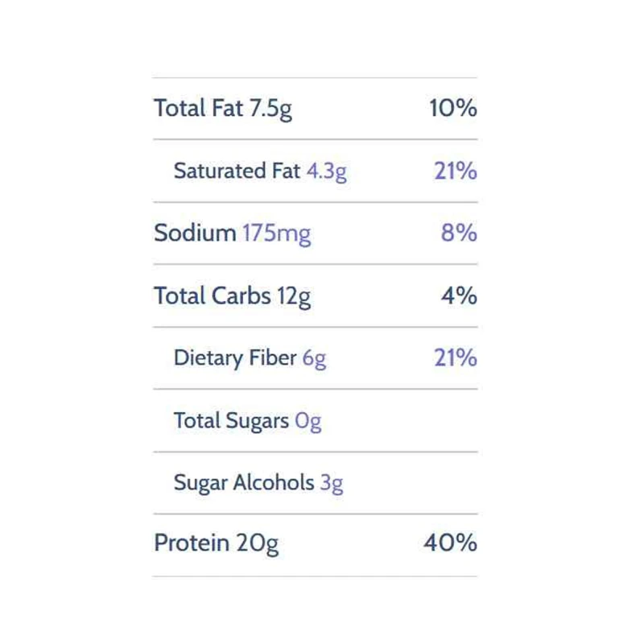Click the Sugar Alcohols label
Viewport: 644px width, 644px height.
244,483
